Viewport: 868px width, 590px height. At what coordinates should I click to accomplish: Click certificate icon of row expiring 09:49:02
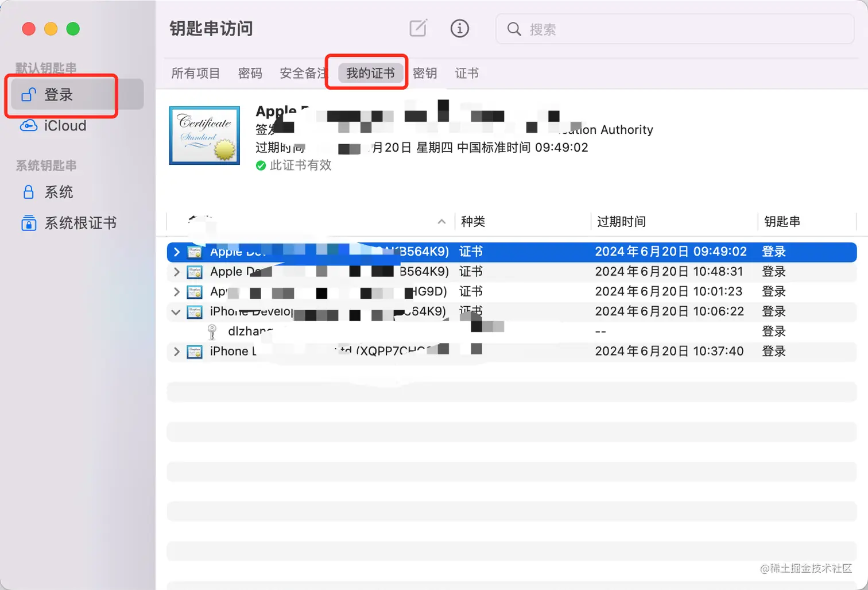coord(195,252)
